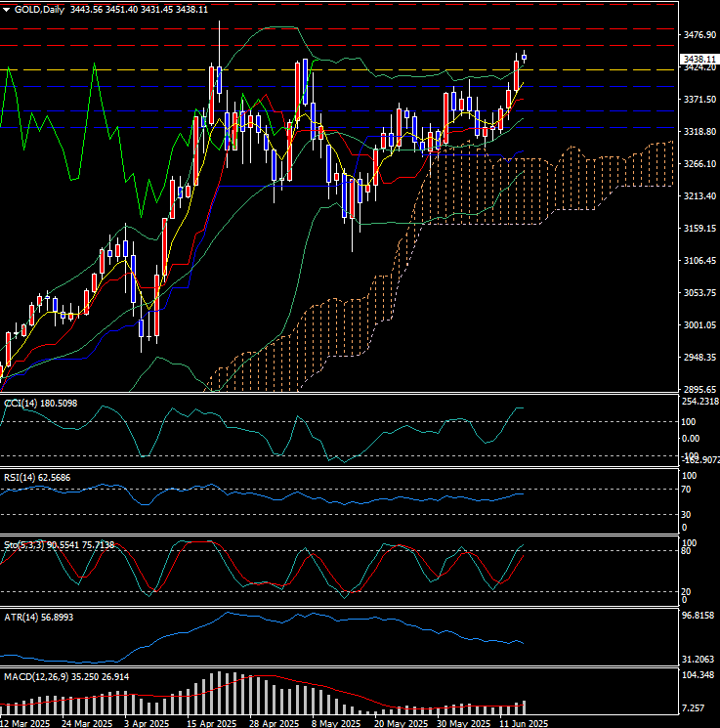
Task: Click the 15 Apr 2025 date label
Action: [x=212, y=723]
